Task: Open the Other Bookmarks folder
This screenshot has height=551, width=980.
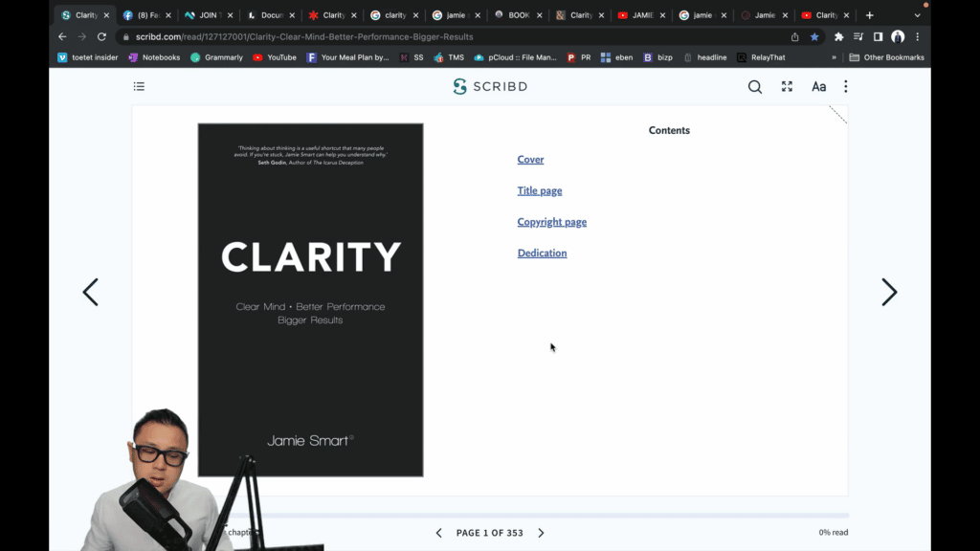Action: point(886,57)
